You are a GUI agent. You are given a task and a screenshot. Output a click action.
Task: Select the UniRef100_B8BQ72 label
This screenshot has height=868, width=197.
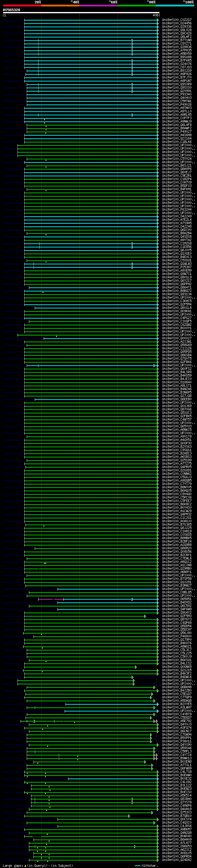pos(177,291)
